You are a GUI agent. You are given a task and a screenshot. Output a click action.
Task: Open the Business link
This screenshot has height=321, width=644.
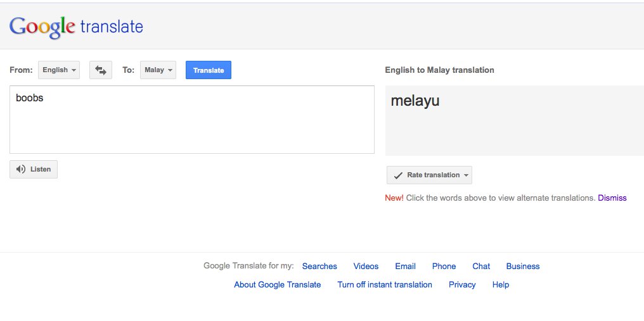click(x=523, y=266)
